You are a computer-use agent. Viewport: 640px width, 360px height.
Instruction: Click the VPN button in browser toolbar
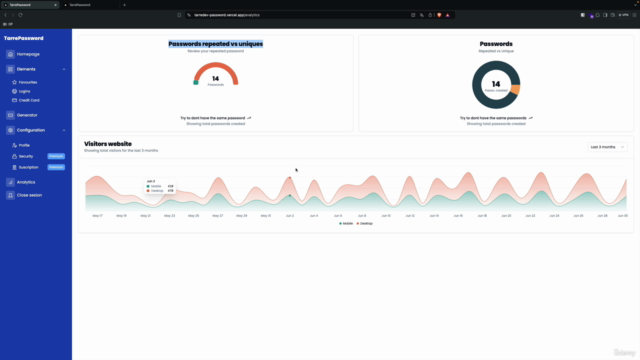tap(623, 15)
